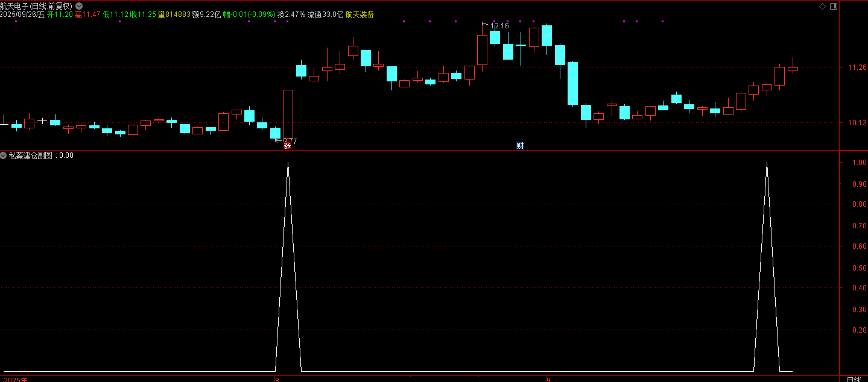
Task: Click the 2025年 timeline label
Action: point(14,380)
